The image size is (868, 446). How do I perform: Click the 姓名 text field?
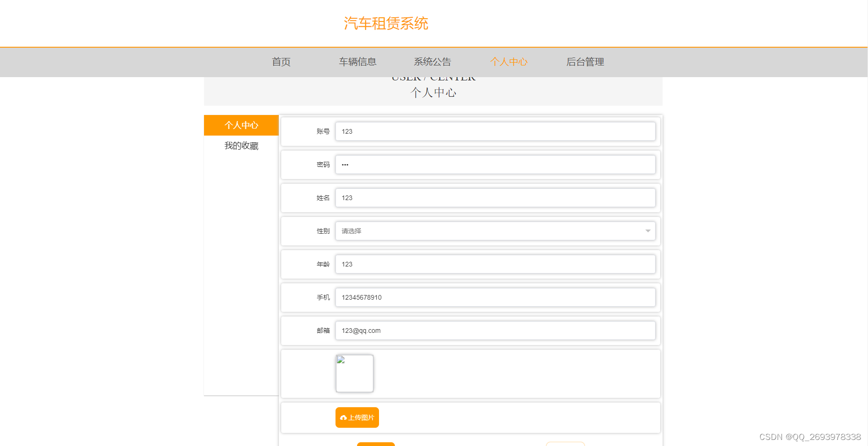coord(495,198)
